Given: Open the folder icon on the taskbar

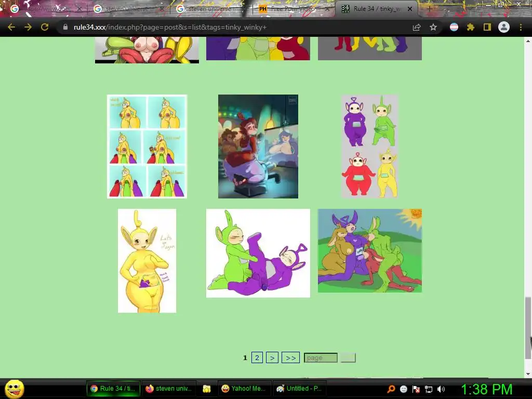Looking at the screenshot, I should tap(207, 389).
